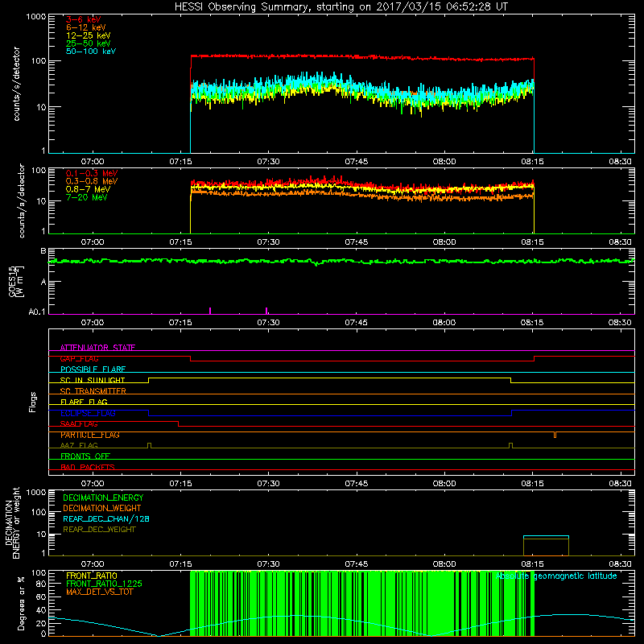
Task: Click the 0.1-0.3 MeV legend entry
Action: tap(92, 173)
